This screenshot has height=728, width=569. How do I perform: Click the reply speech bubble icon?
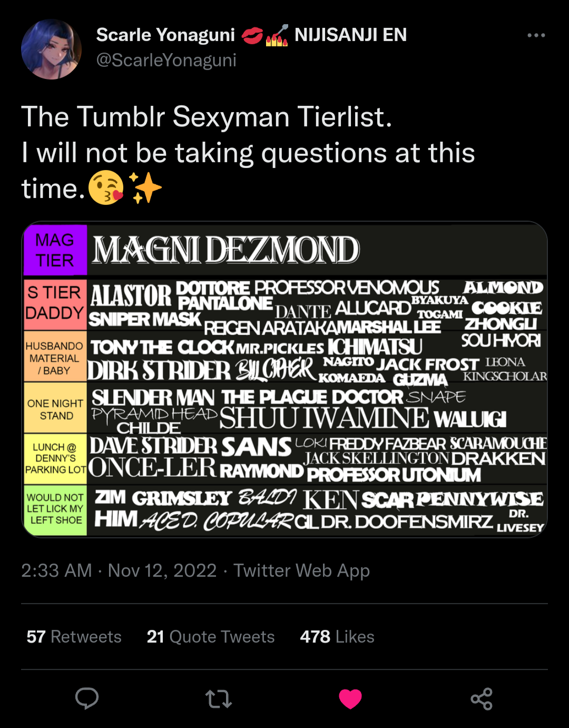87,699
